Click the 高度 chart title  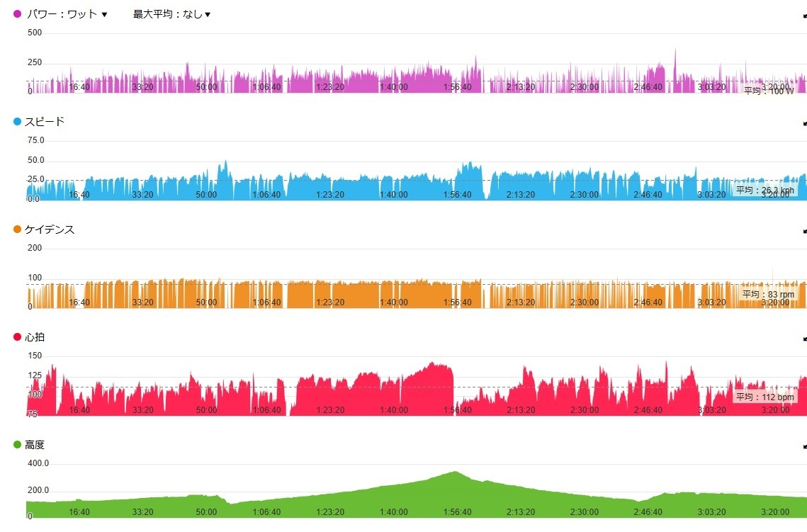pyautogui.click(x=35, y=444)
